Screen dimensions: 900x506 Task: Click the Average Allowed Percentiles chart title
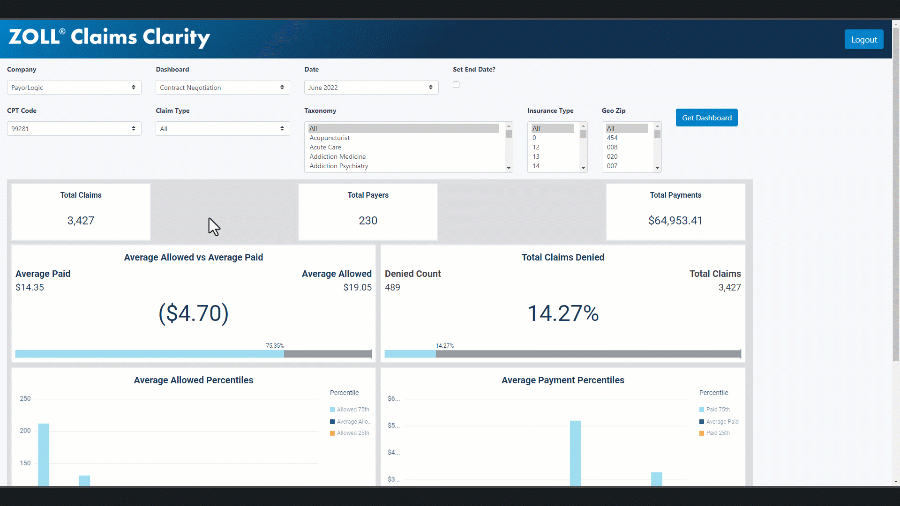click(x=193, y=380)
